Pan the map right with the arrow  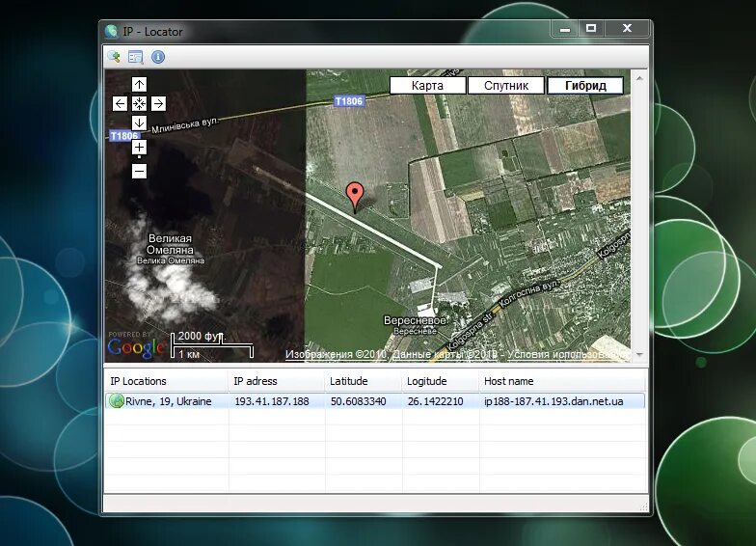click(x=158, y=104)
